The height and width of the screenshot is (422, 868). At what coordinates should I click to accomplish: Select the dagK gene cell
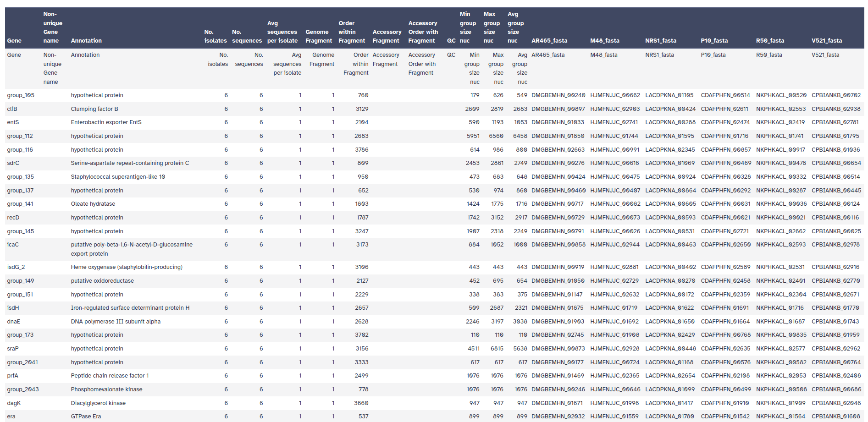tap(14, 403)
